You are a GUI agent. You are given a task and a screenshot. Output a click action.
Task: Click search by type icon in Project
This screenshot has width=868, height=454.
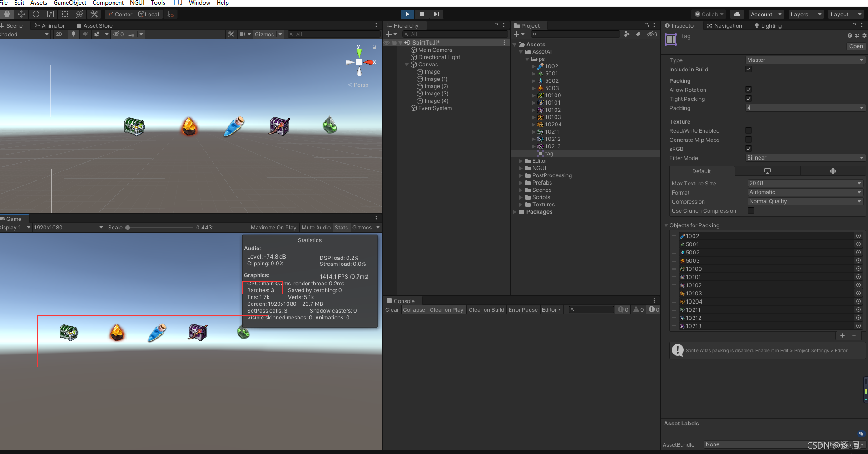(x=627, y=34)
